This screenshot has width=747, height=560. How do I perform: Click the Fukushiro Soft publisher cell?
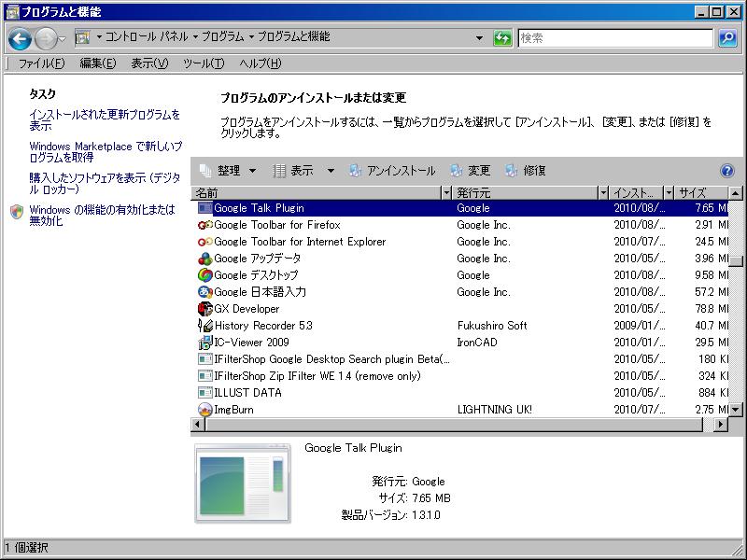492,326
